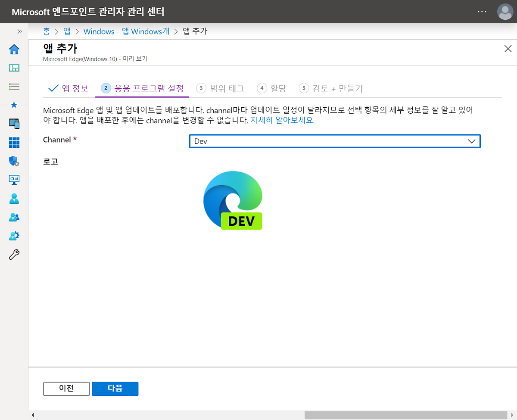
Task: Open Tenant administration icon in sidebar
Action: pyautogui.click(x=14, y=236)
